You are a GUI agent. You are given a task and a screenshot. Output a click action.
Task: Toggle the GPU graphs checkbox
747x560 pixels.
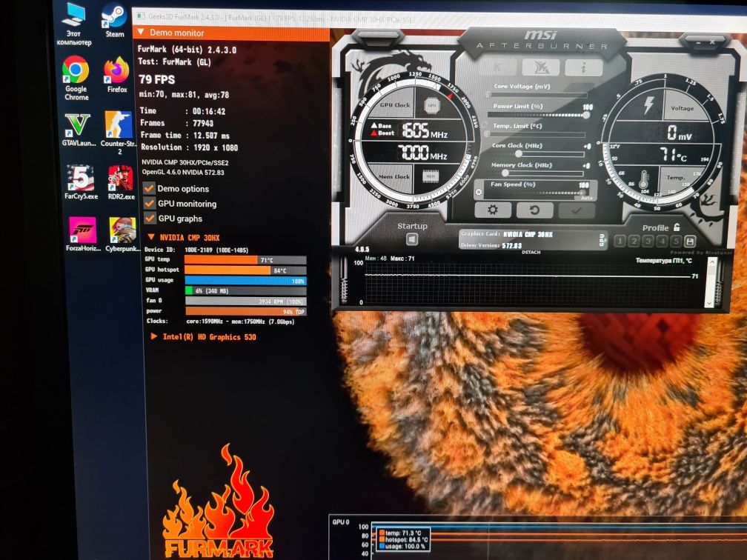[x=150, y=218]
